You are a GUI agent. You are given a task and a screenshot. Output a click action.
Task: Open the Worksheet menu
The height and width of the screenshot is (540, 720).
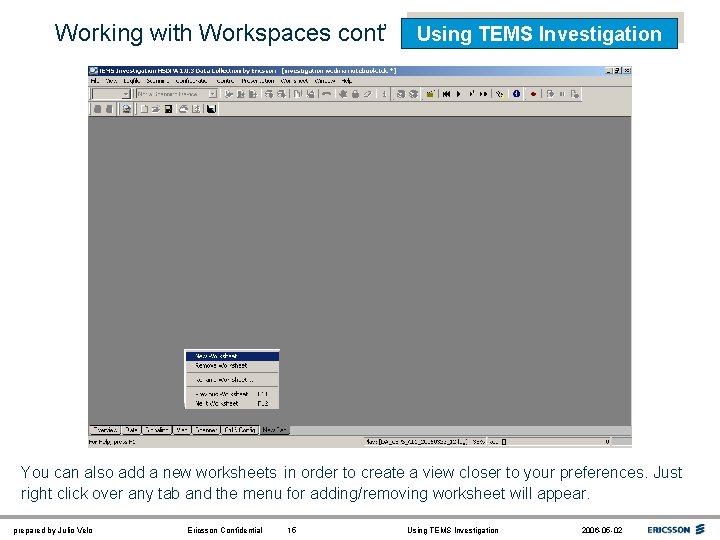294,81
